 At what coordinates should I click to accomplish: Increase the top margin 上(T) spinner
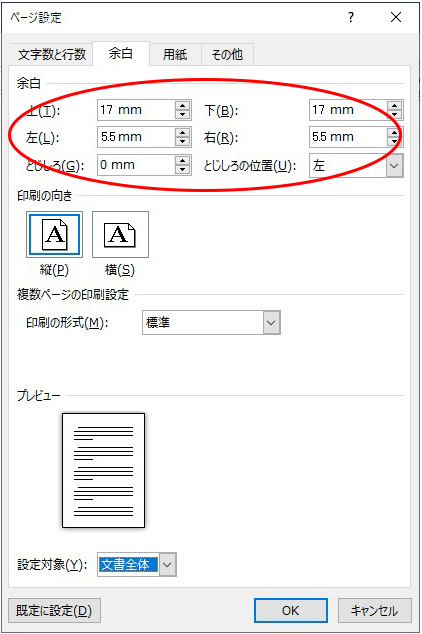click(183, 106)
